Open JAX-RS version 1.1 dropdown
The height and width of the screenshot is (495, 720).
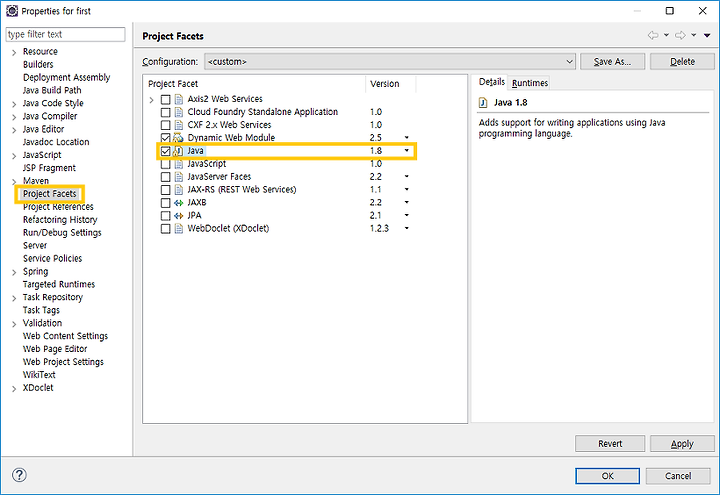pyautogui.click(x=406, y=190)
